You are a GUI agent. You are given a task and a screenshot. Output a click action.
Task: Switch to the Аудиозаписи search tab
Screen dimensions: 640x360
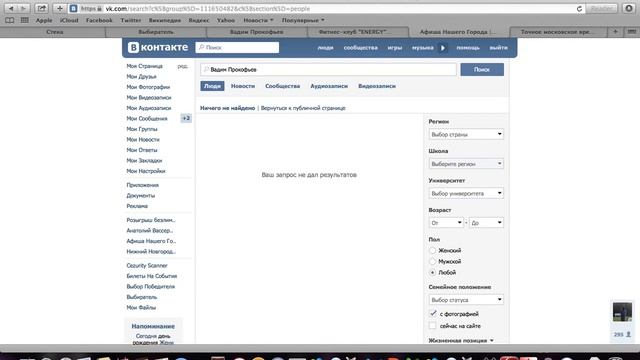329,86
